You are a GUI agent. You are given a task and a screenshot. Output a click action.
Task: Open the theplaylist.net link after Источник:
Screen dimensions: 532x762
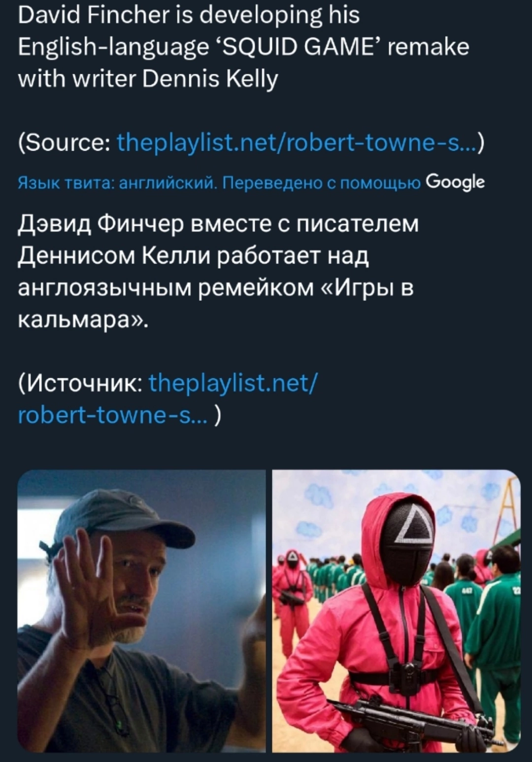[x=233, y=382]
